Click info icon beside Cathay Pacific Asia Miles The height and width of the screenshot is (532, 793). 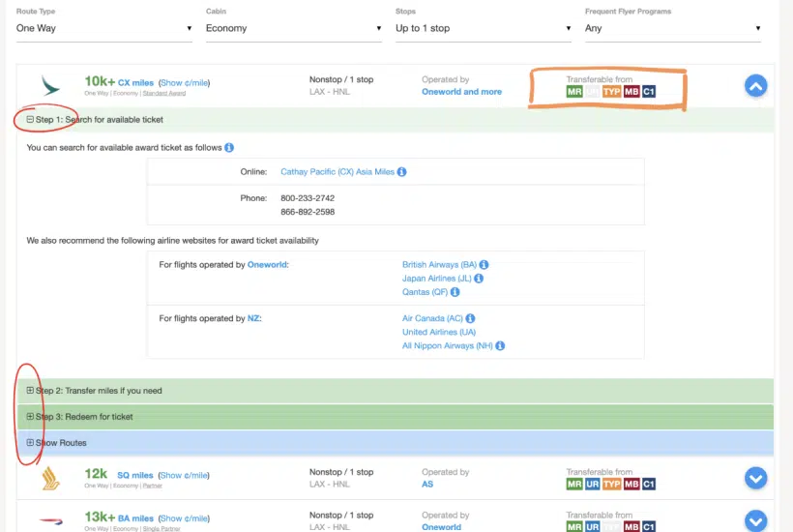[x=402, y=172]
